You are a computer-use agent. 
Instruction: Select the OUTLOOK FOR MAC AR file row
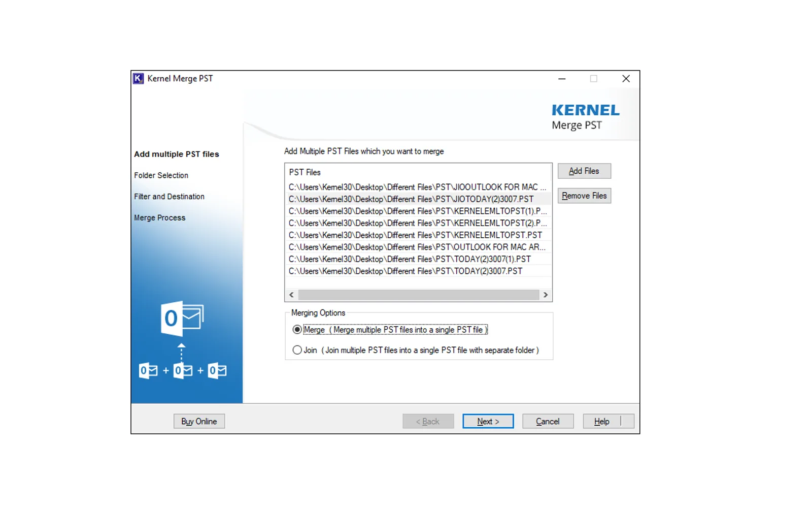418,247
